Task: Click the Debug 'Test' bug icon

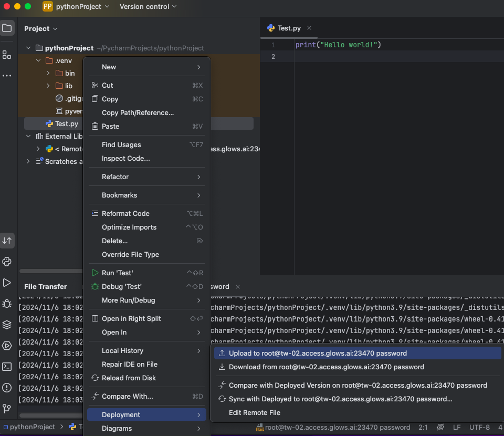Action: [95, 286]
